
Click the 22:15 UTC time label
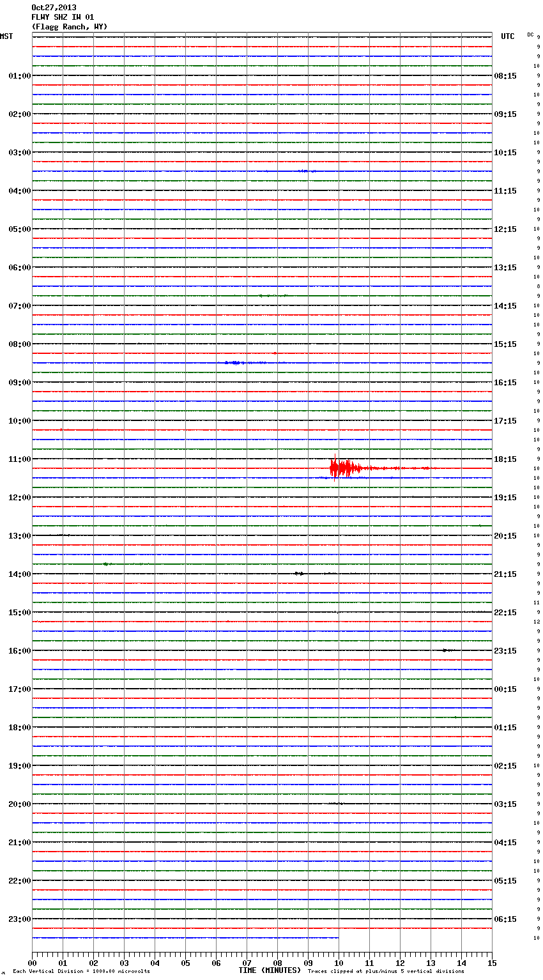[505, 613]
